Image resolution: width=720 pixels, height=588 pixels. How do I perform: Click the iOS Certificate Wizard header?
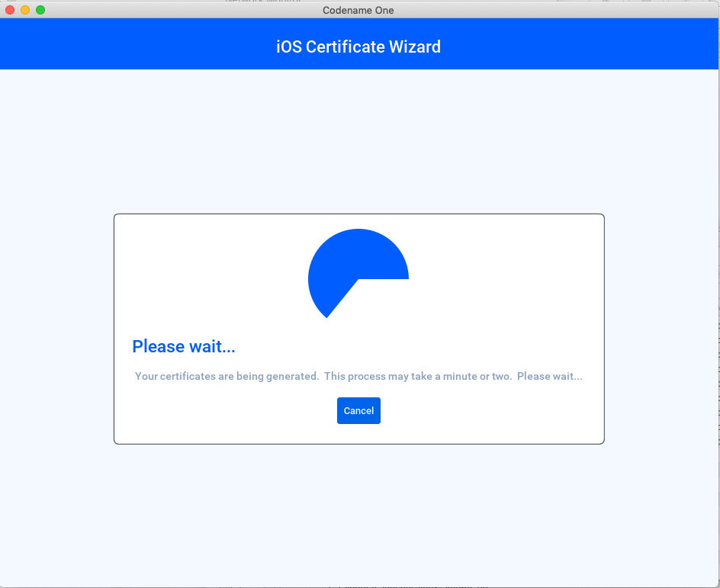[x=358, y=47]
